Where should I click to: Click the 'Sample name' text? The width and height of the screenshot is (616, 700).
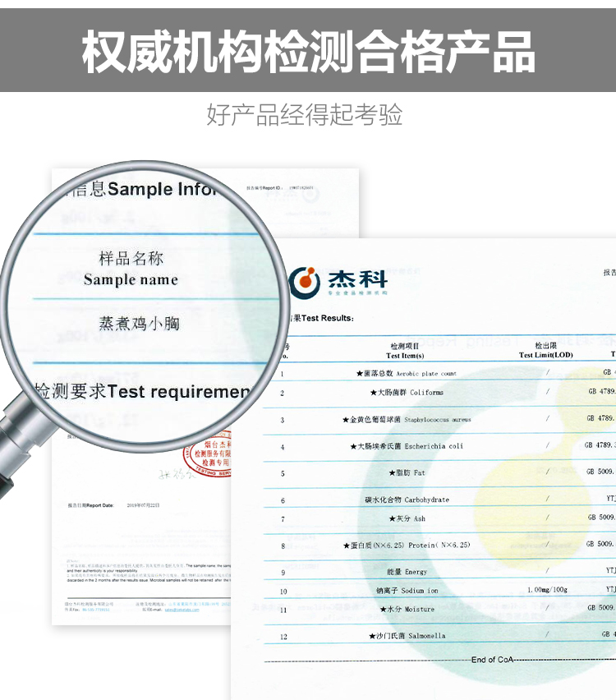(131, 280)
